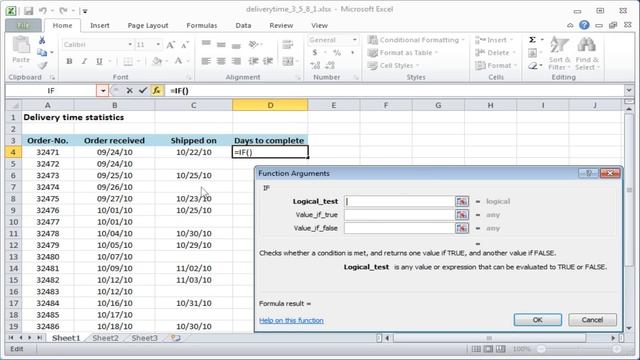Click the Borders icon
Viewport: 640px width, 360px height.
pyautogui.click(x=128, y=61)
